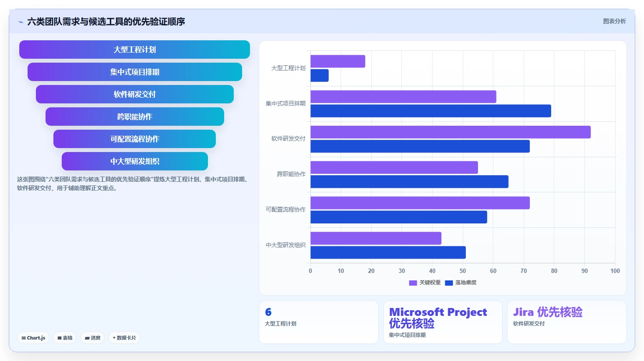Select the 中大型研发组织 funnel bar
Screen dimensions: 644x361
tap(134, 161)
